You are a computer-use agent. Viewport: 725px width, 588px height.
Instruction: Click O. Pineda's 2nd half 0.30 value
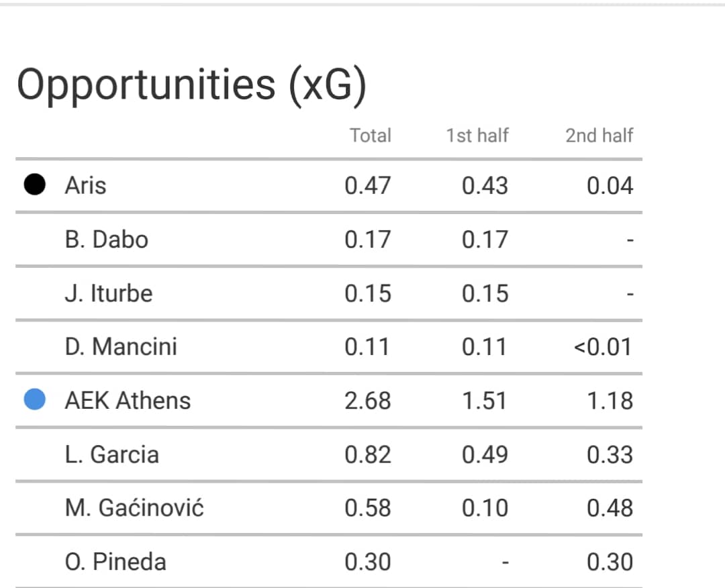[610, 562]
